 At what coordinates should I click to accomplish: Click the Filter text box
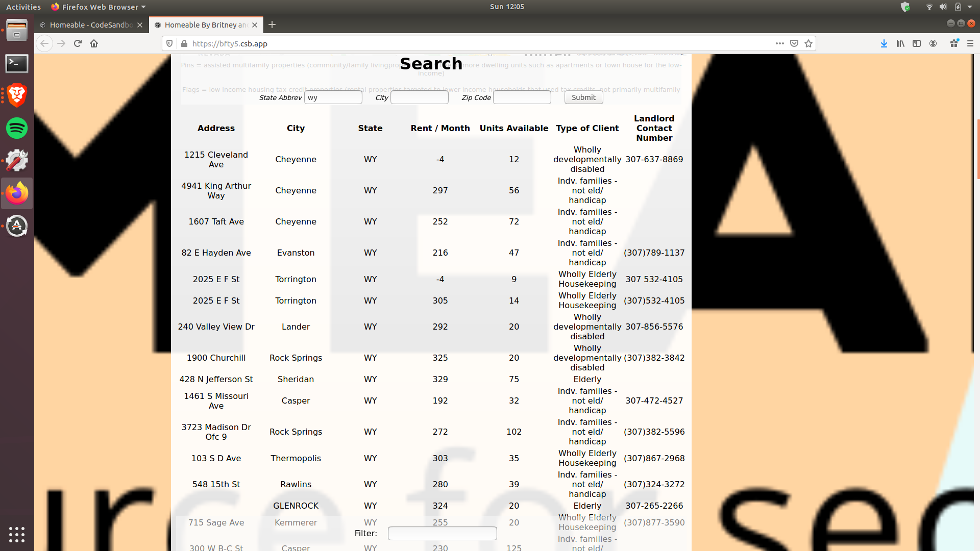coord(442,533)
